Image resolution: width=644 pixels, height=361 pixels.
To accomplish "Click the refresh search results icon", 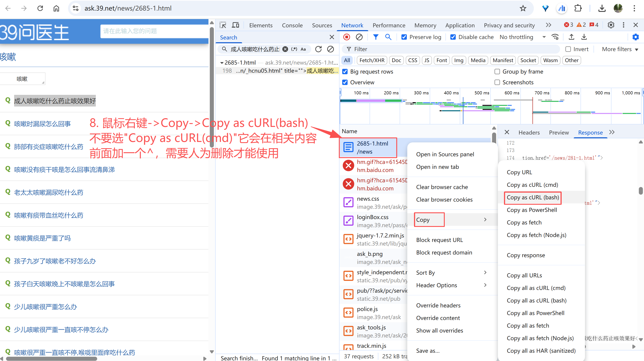I will pyautogui.click(x=318, y=49).
